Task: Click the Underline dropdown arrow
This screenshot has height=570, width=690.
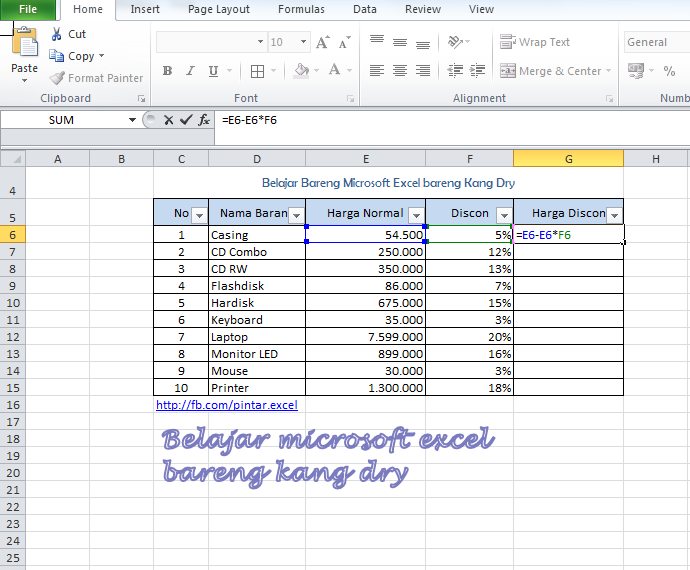Action: point(229,70)
